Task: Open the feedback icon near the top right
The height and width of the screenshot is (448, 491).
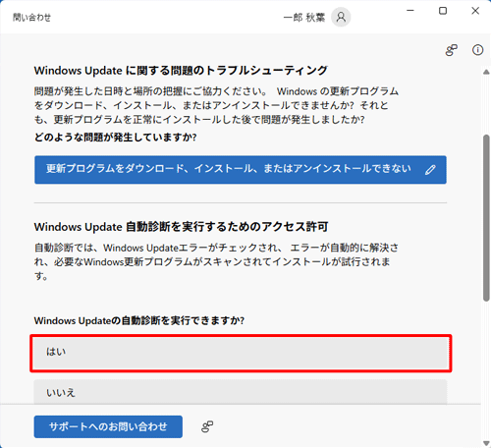Action: (451, 50)
